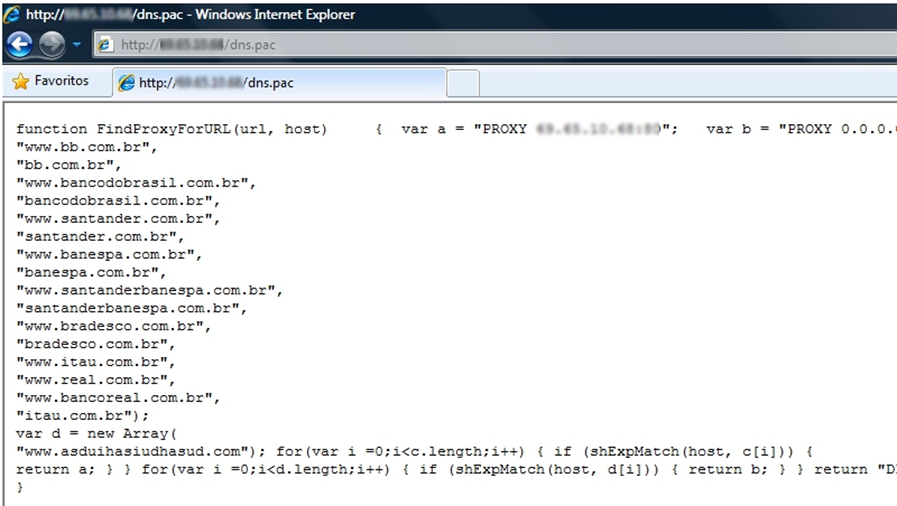Open a new blank tab
Viewport: 897px width, 506px height.
[463, 84]
